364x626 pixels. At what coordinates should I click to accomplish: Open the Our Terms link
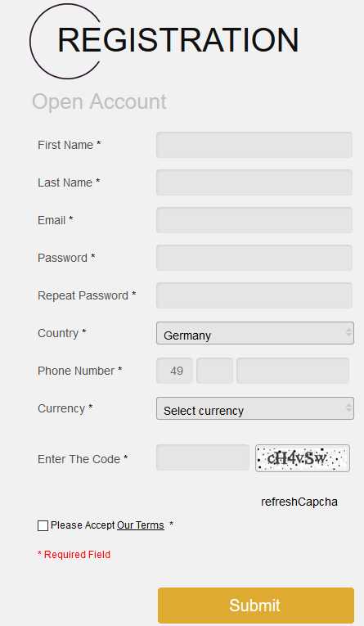141,525
